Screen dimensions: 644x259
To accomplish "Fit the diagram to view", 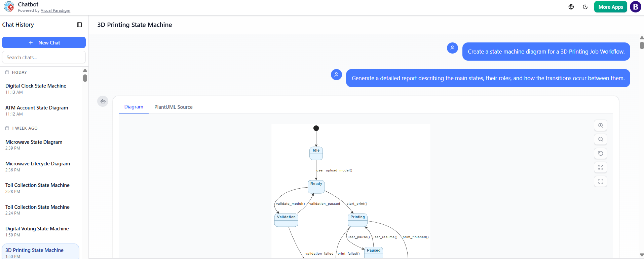I will (x=600, y=167).
